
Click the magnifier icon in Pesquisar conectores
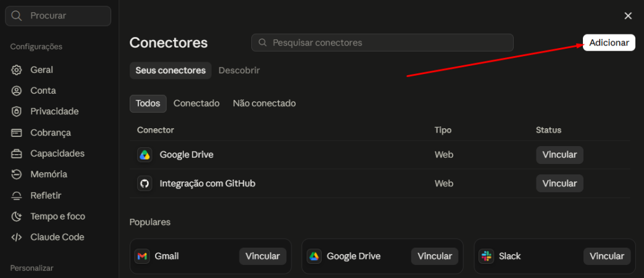[x=262, y=43]
